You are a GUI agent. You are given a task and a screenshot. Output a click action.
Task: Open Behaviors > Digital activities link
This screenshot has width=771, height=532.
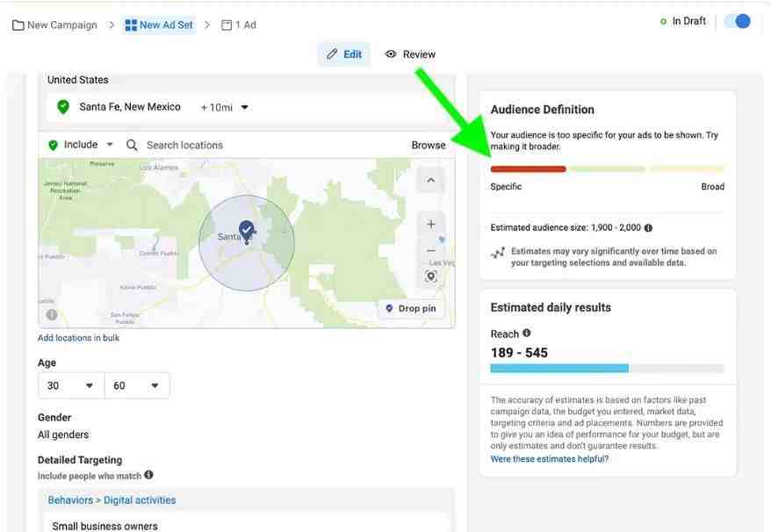pos(112,500)
